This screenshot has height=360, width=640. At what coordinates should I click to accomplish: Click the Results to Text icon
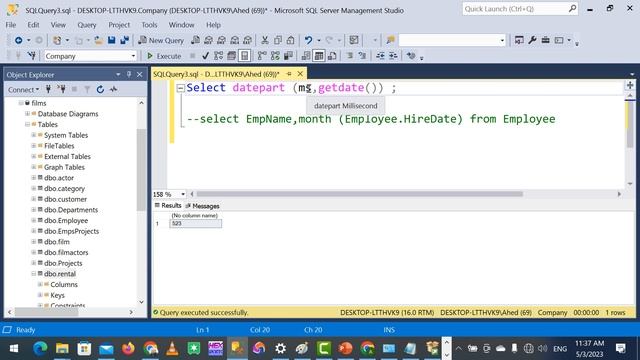[x=306, y=56]
